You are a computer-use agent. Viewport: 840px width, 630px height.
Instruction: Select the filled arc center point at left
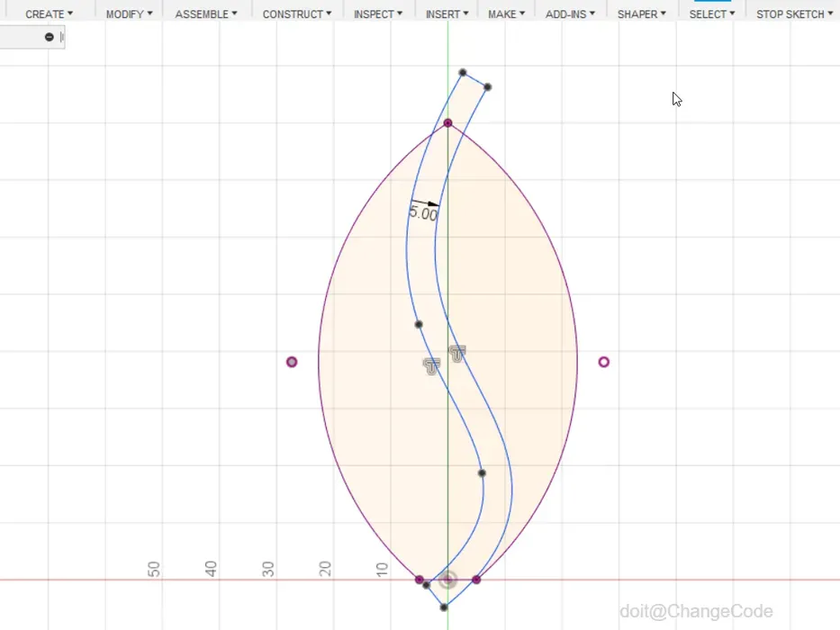292,362
